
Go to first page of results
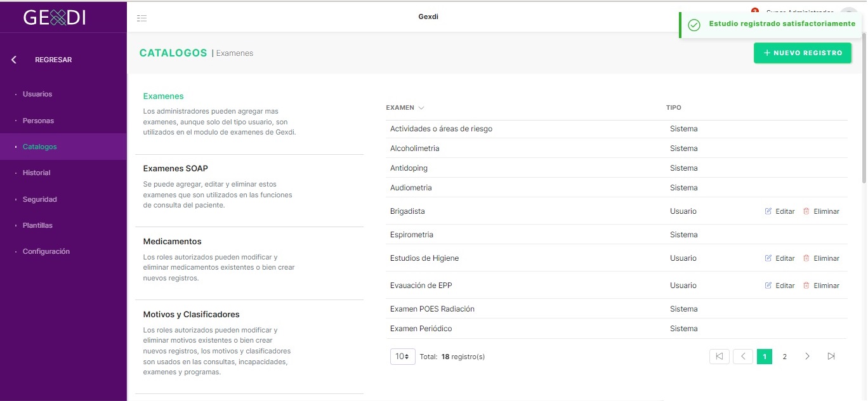[x=719, y=357]
